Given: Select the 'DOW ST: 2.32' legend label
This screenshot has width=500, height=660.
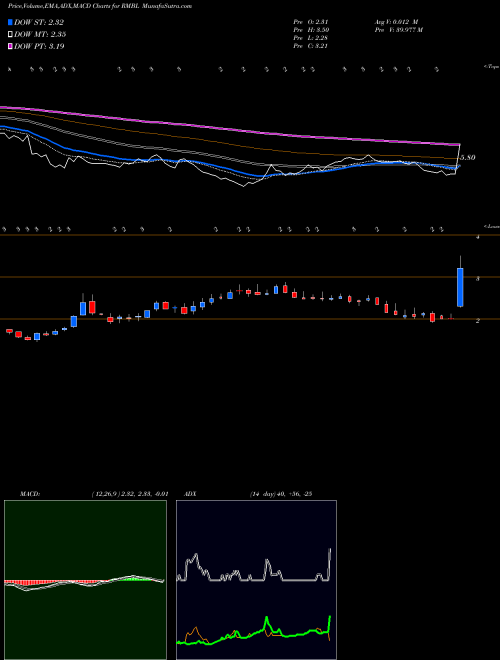Looking at the screenshot, I should click(39, 22).
